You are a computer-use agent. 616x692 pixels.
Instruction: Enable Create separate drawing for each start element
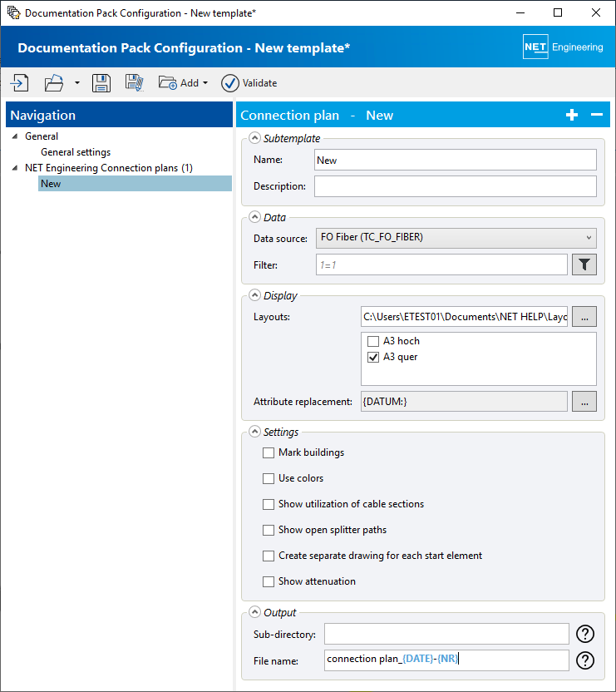[269, 556]
